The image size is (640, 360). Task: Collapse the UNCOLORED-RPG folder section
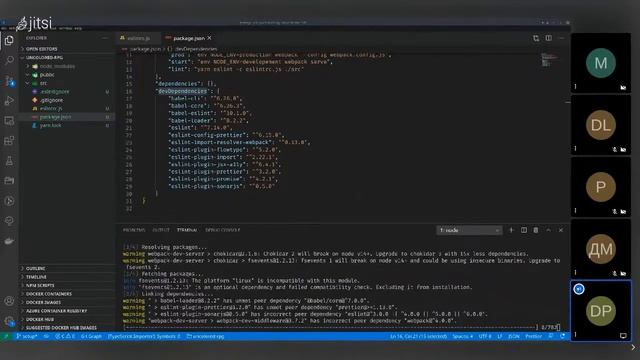(67, 58)
